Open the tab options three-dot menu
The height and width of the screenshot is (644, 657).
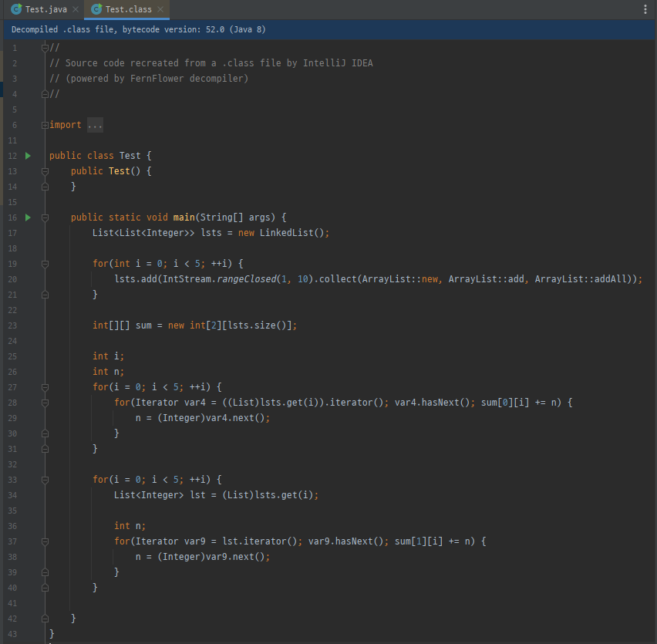click(x=645, y=9)
